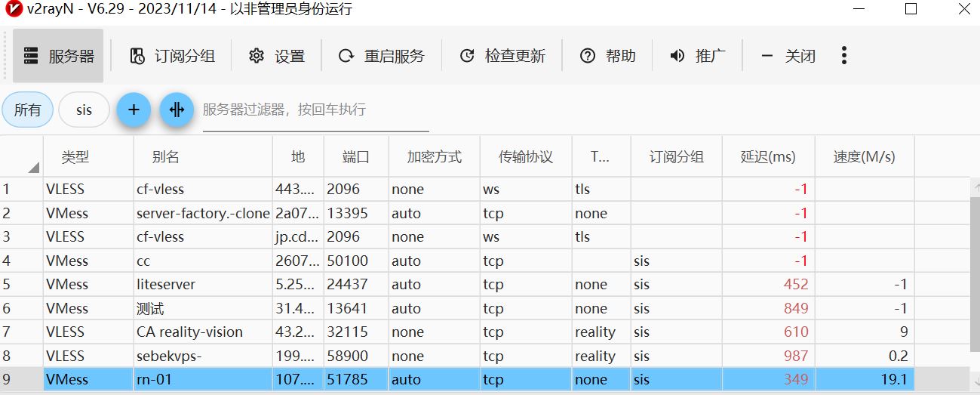Select the 所有 (all) group tab
Image resolution: width=980 pixels, height=395 pixels.
click(x=28, y=110)
